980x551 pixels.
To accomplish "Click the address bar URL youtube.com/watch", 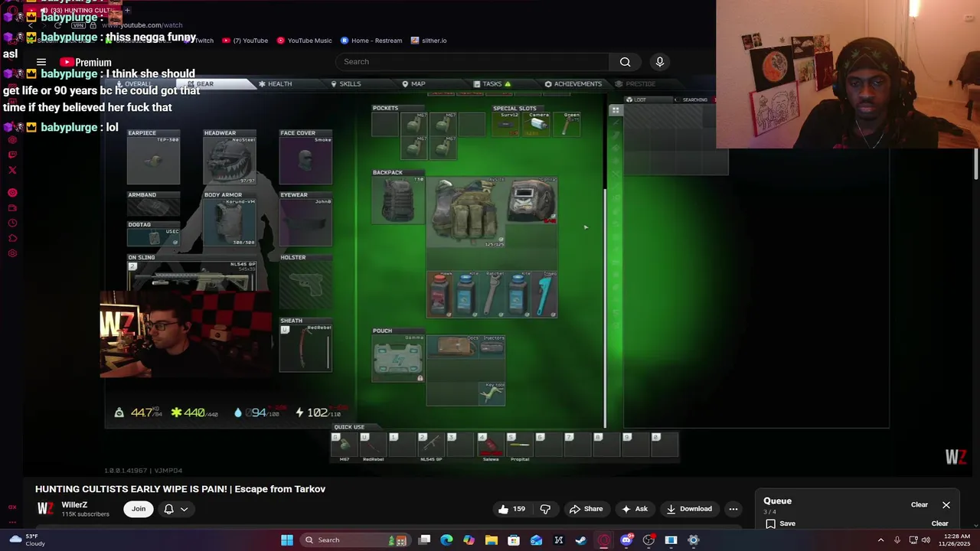I will pyautogui.click(x=142, y=25).
